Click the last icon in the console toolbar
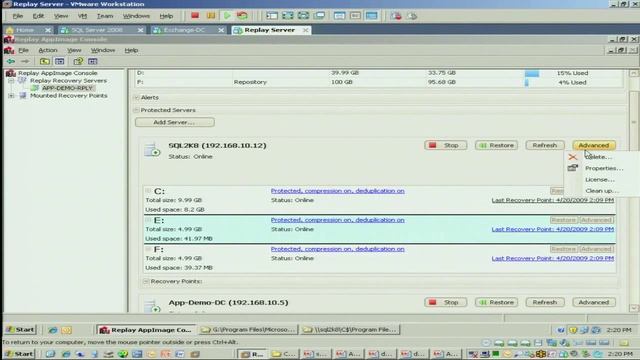The width and height of the screenshot is (640, 360). [93, 61]
